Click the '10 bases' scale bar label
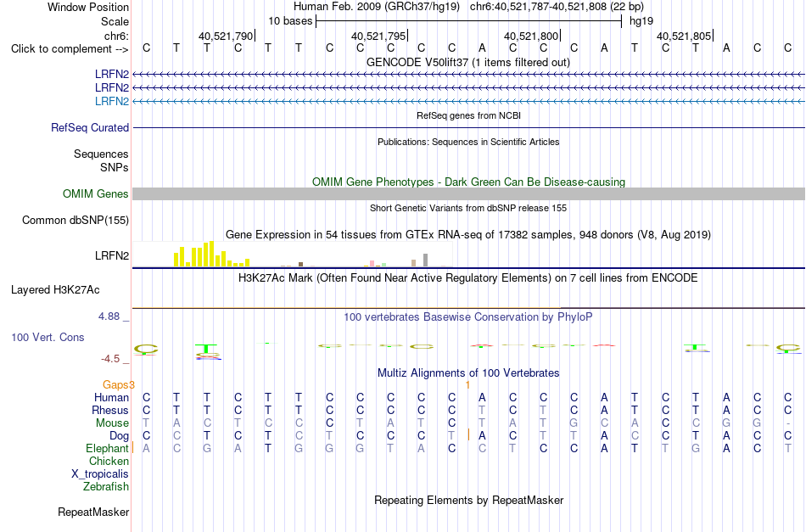 pyautogui.click(x=290, y=21)
